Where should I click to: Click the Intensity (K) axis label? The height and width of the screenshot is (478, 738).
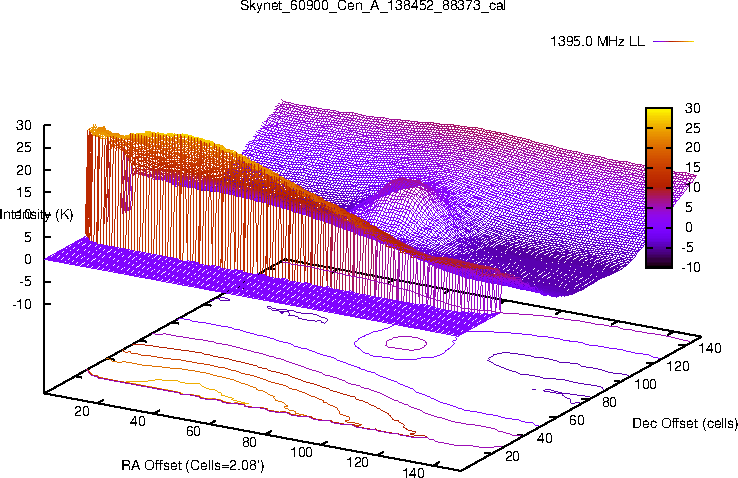pyautogui.click(x=37, y=215)
